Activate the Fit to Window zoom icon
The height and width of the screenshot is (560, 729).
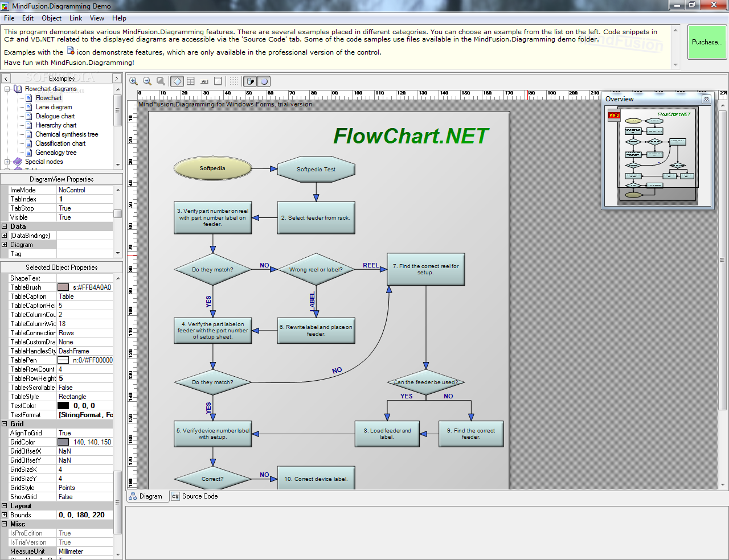[x=161, y=81]
